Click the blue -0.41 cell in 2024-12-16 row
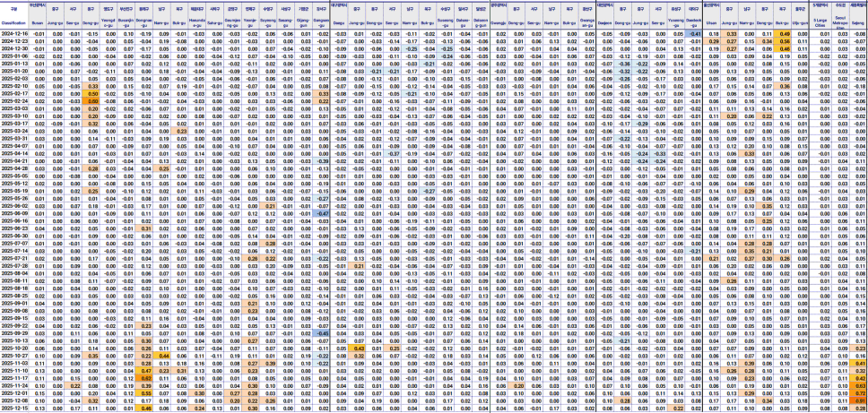 (693, 33)
